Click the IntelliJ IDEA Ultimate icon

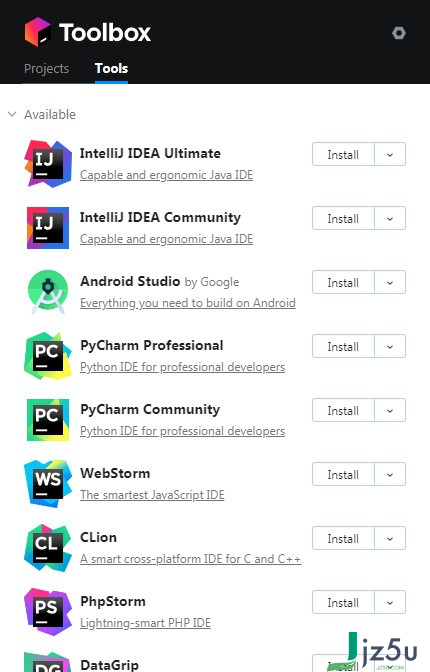click(48, 164)
